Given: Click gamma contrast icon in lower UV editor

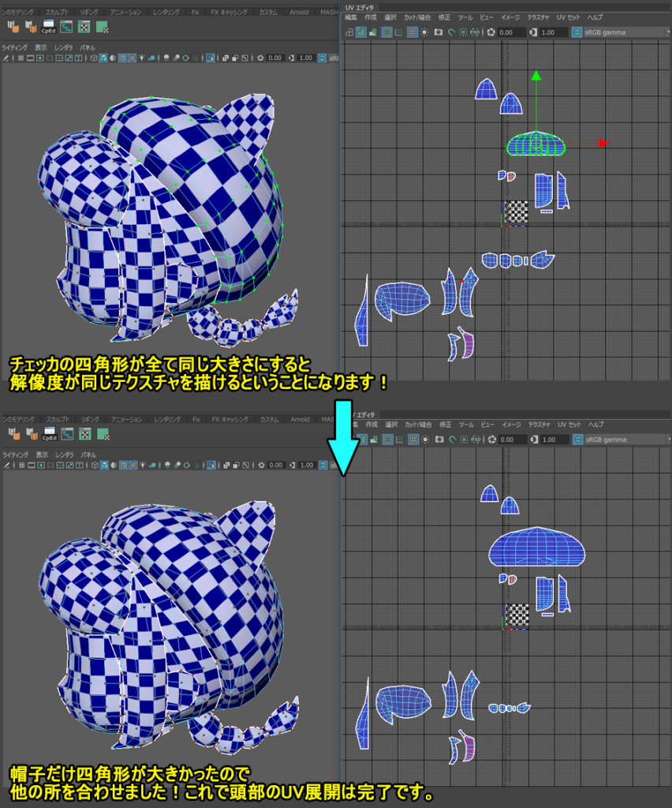Looking at the screenshot, I should coord(535,440).
